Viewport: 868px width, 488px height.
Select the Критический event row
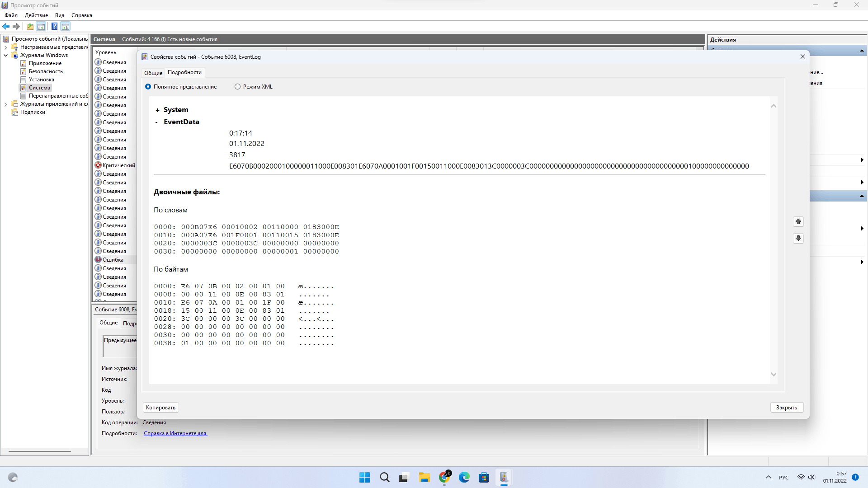tap(115, 165)
